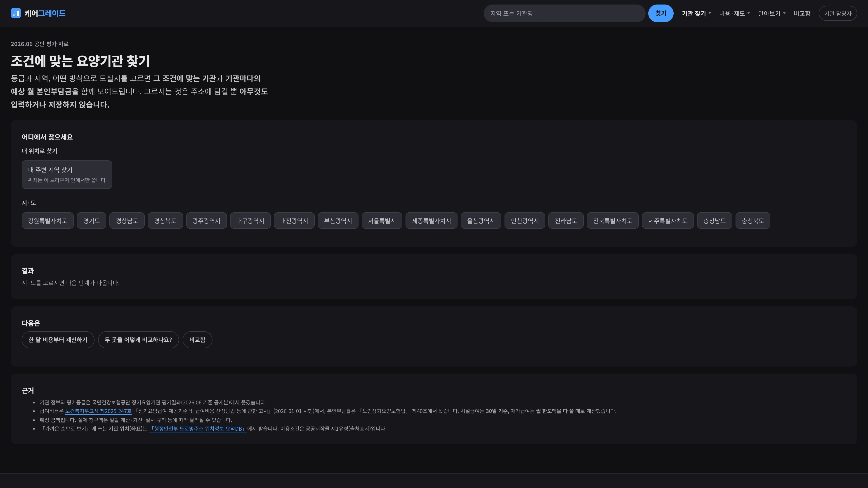
Task: Expand the 비용·제도 navigation menu
Action: point(734,14)
